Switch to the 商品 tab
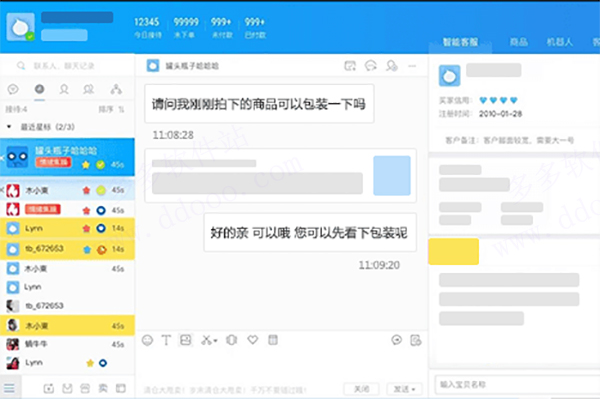 pyautogui.click(x=518, y=42)
